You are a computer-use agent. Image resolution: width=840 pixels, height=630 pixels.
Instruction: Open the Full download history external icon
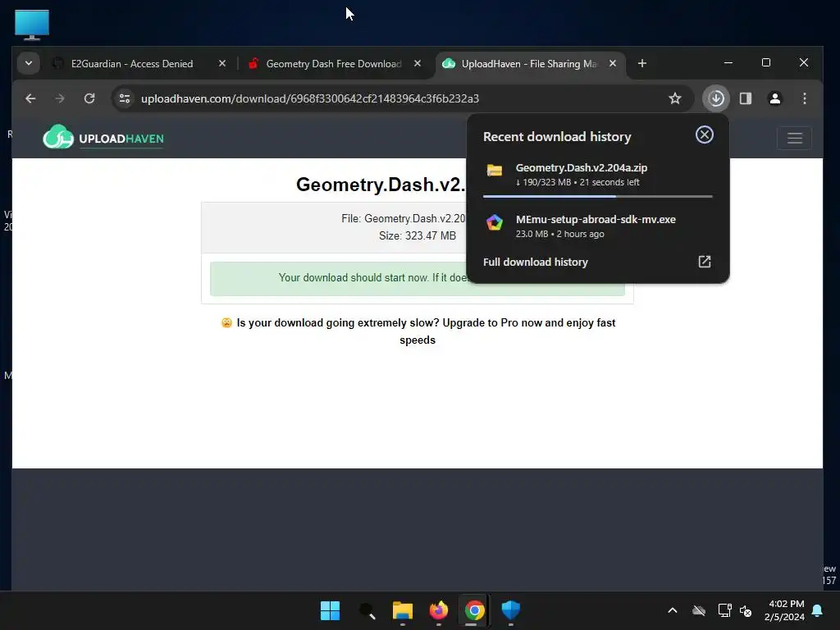click(704, 262)
